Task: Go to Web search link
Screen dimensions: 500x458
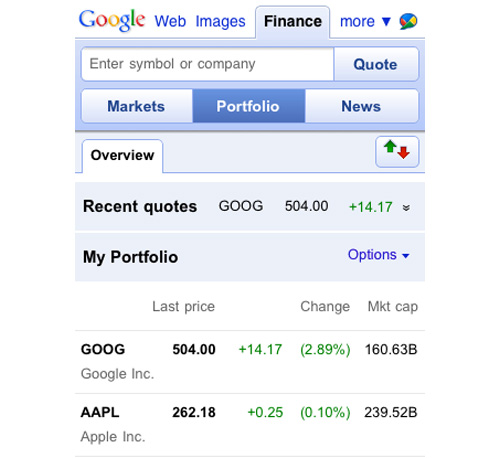Action: click(x=170, y=22)
